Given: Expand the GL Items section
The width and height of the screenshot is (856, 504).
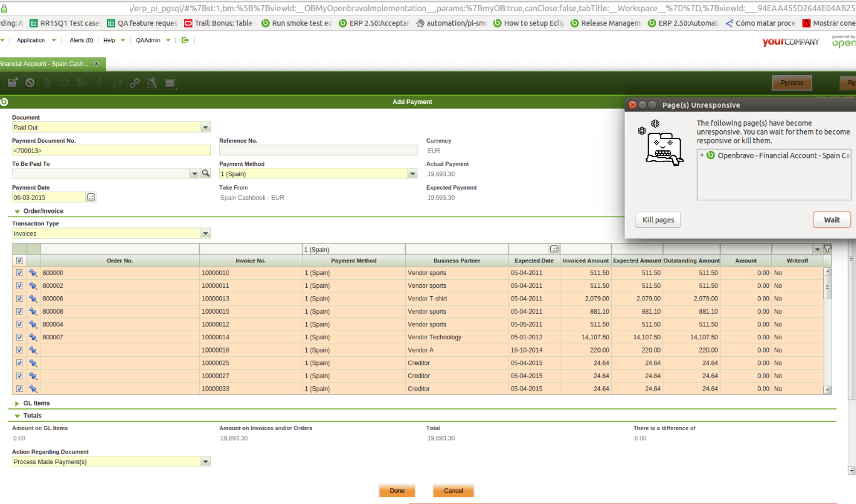Looking at the screenshot, I should pos(18,403).
